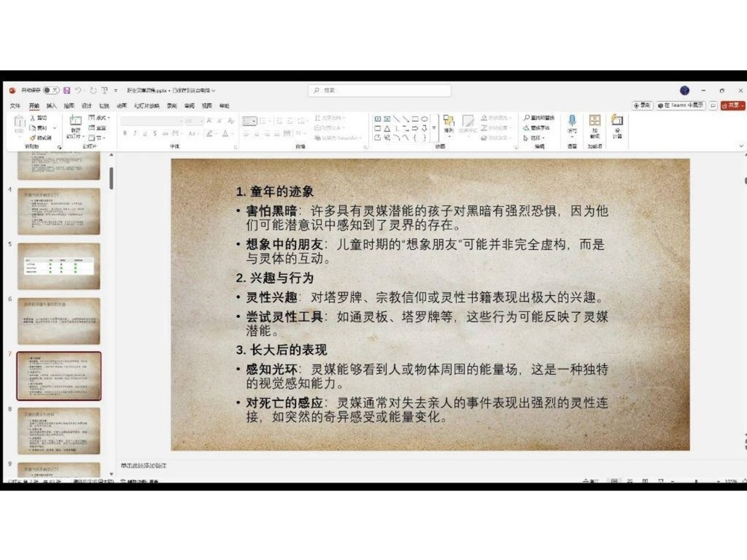This screenshot has height=560, width=747.
Task: Click the Comments speech bubble icon
Action: point(713,105)
